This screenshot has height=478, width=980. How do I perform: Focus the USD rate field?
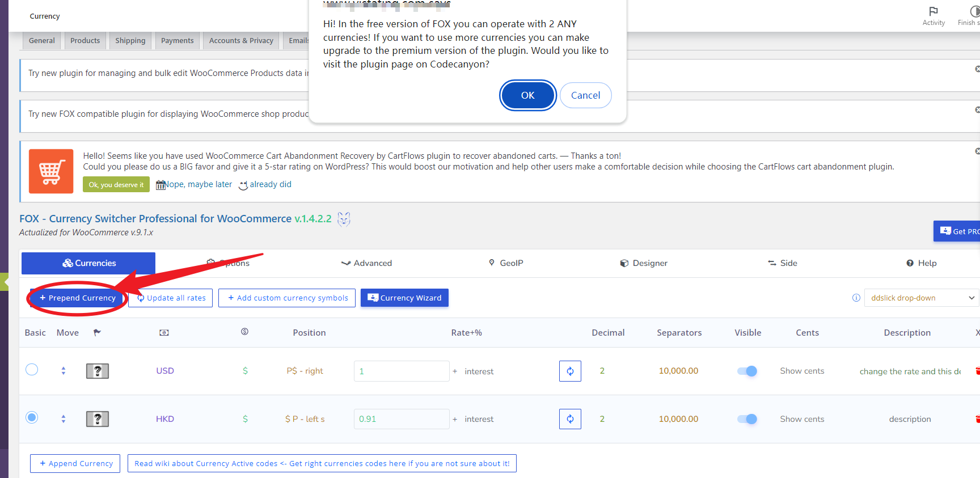point(402,371)
